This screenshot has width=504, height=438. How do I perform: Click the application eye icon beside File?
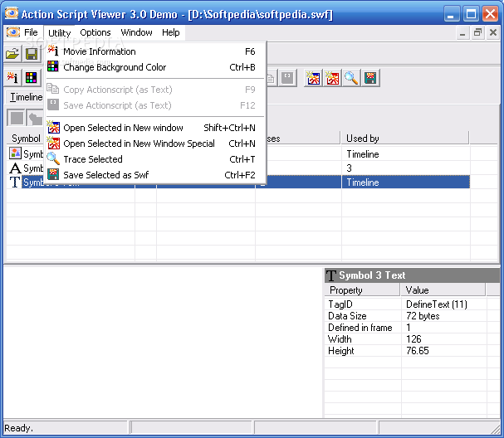pyautogui.click(x=12, y=32)
